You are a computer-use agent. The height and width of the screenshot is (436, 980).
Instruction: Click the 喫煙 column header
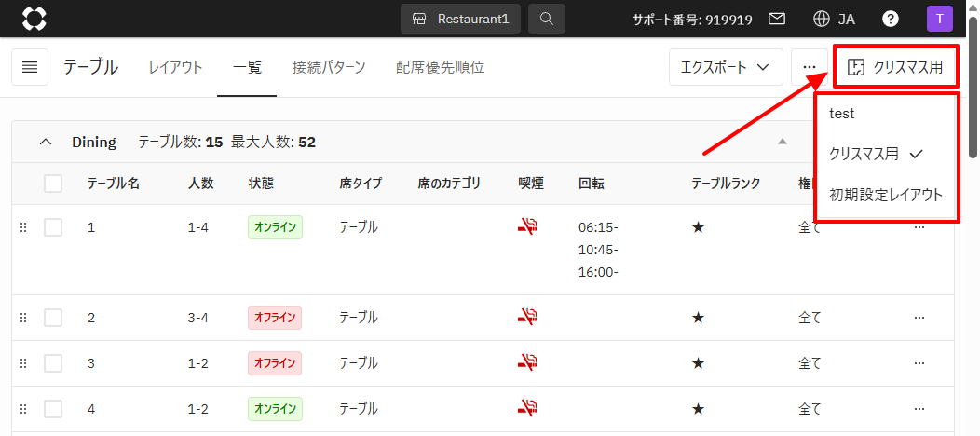[531, 184]
